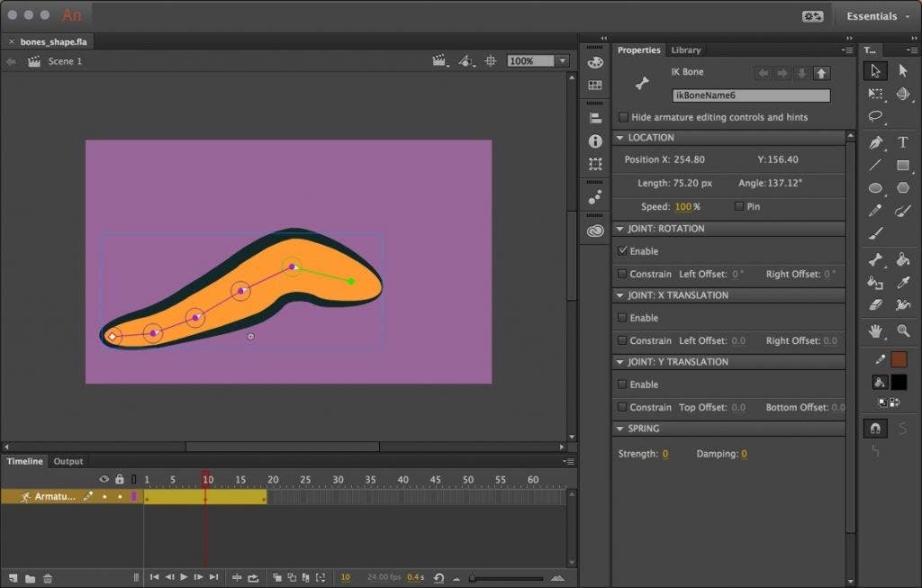Open the Color palette panel icon
Image resolution: width=922 pixels, height=588 pixels.
594,62
